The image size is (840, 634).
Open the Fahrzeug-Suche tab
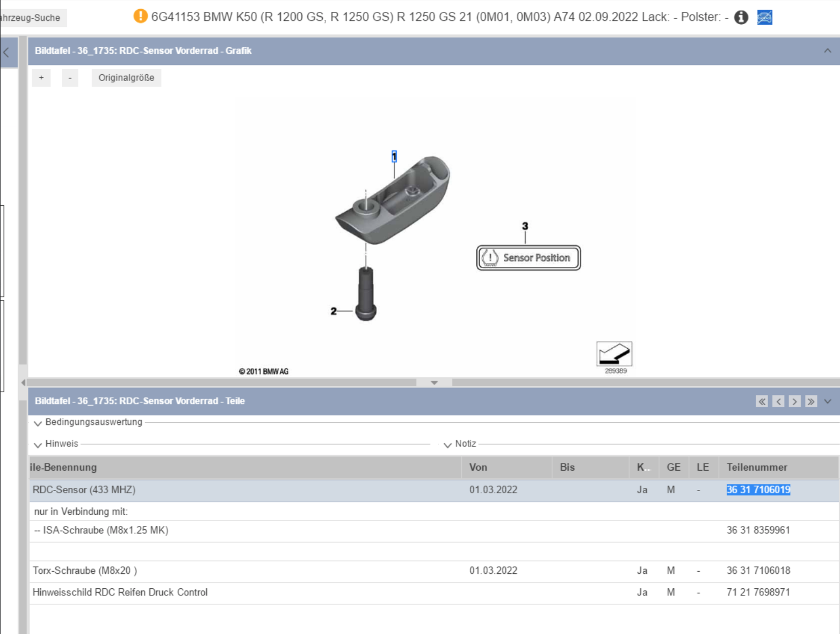31,18
